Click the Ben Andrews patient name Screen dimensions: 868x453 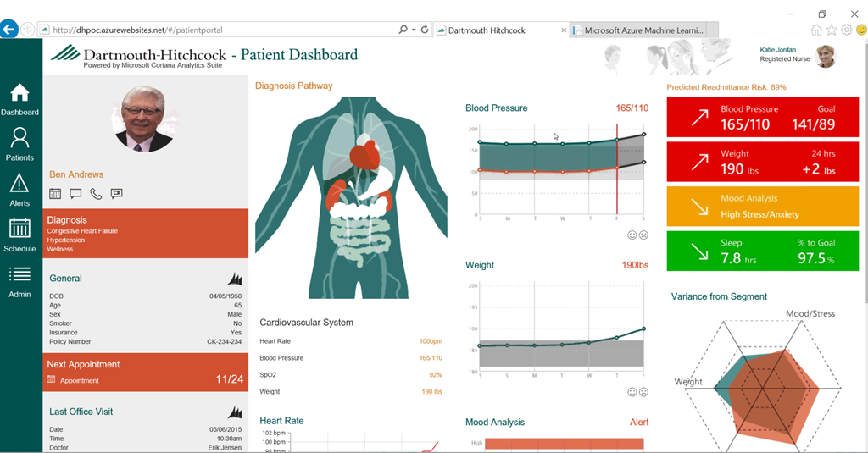[76, 174]
